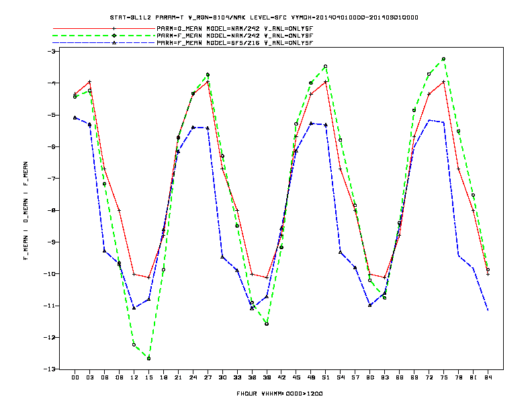The height and width of the screenshot is (411, 532).
Task: Click the y-axis tick label -7
Action: pos(52,179)
